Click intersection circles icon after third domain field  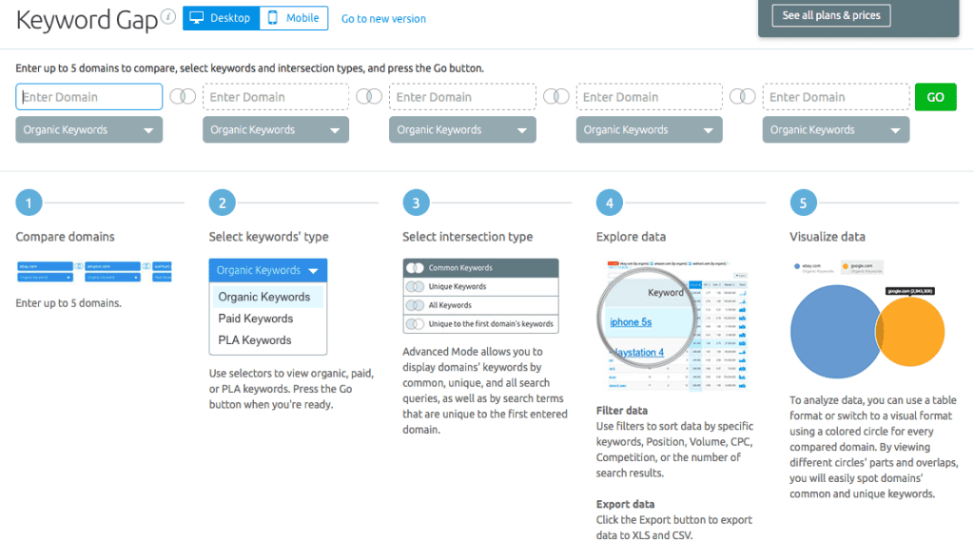tap(556, 97)
